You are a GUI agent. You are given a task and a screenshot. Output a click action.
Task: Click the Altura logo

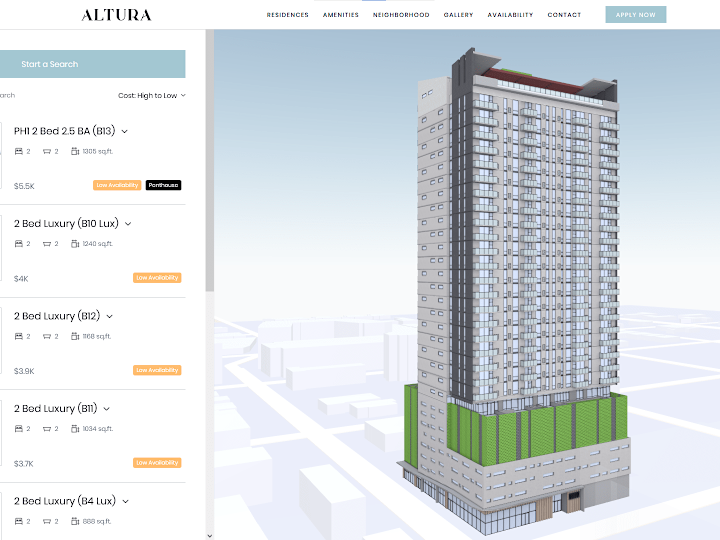tap(116, 15)
